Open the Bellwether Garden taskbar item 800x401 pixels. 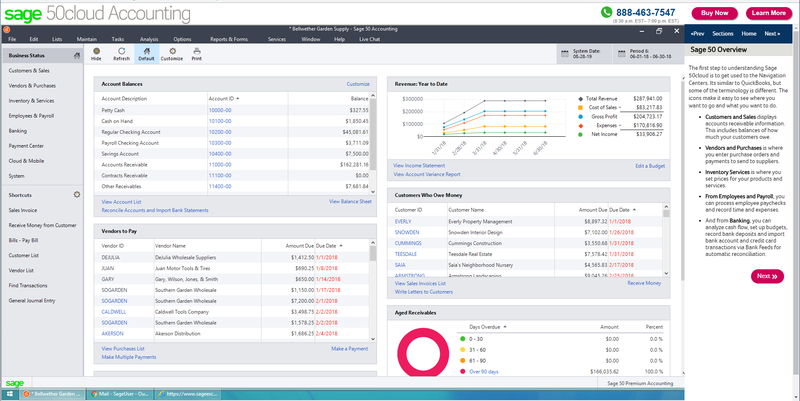coord(52,394)
